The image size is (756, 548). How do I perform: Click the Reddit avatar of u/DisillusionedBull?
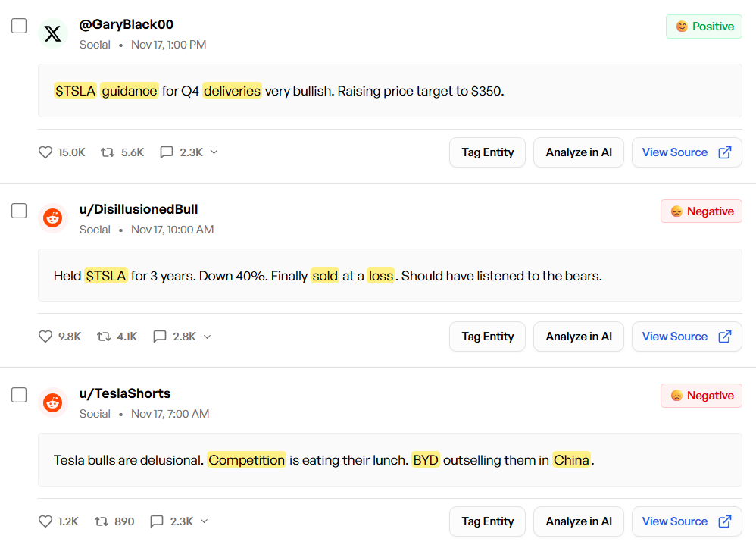pos(53,218)
